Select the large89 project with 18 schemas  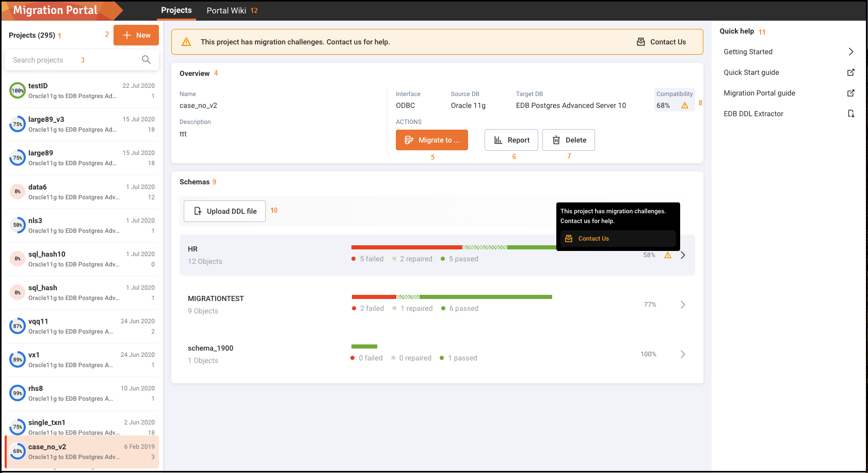[x=82, y=158]
